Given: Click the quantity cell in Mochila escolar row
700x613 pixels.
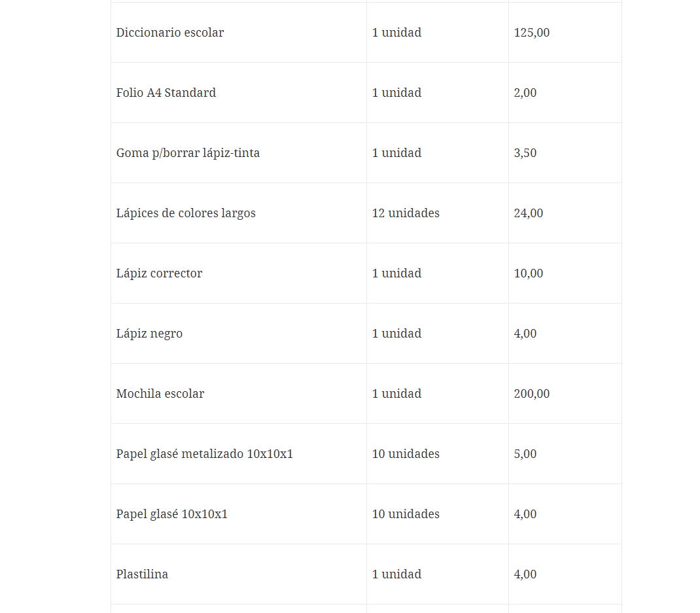Looking at the screenshot, I should coord(396,394).
